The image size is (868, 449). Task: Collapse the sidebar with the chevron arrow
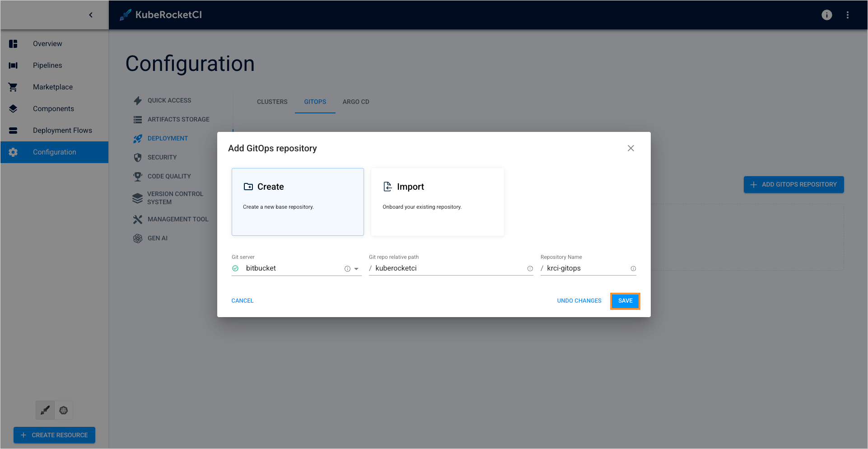[90, 14]
